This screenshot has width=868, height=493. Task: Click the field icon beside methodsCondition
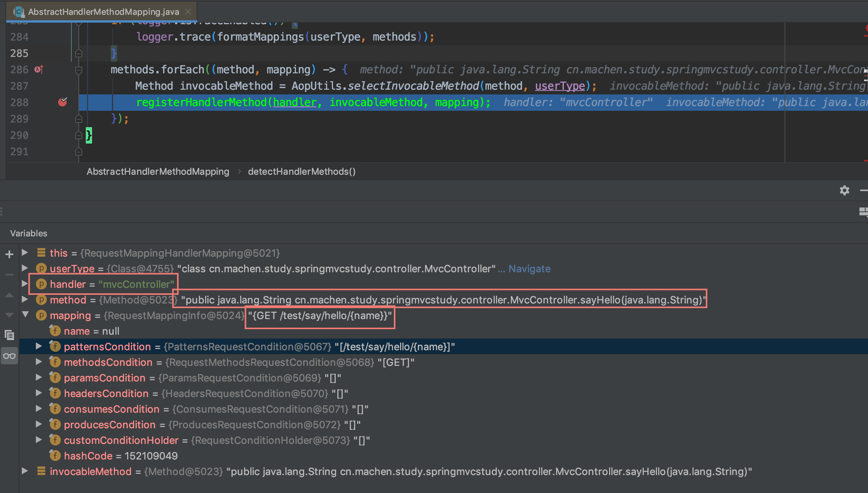tap(55, 362)
